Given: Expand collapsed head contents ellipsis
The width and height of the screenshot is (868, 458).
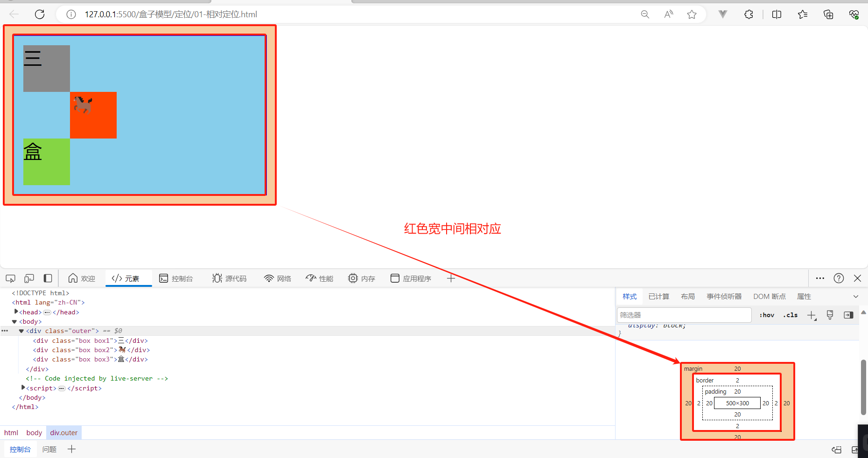Looking at the screenshot, I should 47,312.
